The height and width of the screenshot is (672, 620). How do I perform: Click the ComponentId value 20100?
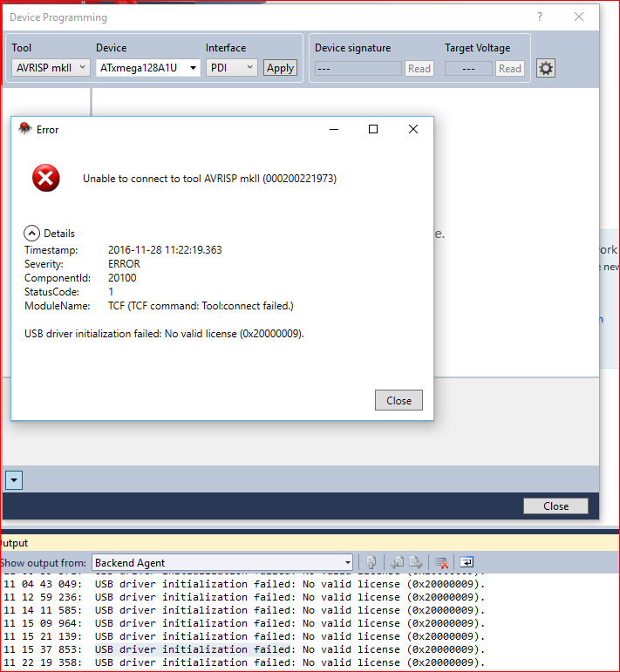click(122, 278)
